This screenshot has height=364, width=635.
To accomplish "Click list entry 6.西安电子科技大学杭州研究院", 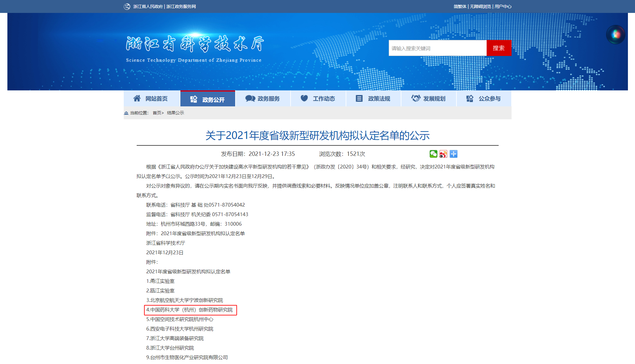I will 180,329.
